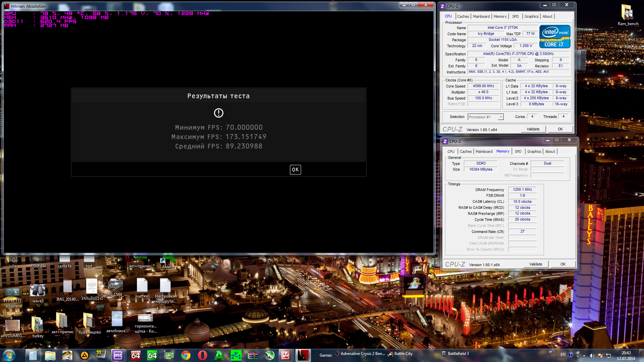
Task: Click the Windows Start orb
Action: [x=9, y=355]
